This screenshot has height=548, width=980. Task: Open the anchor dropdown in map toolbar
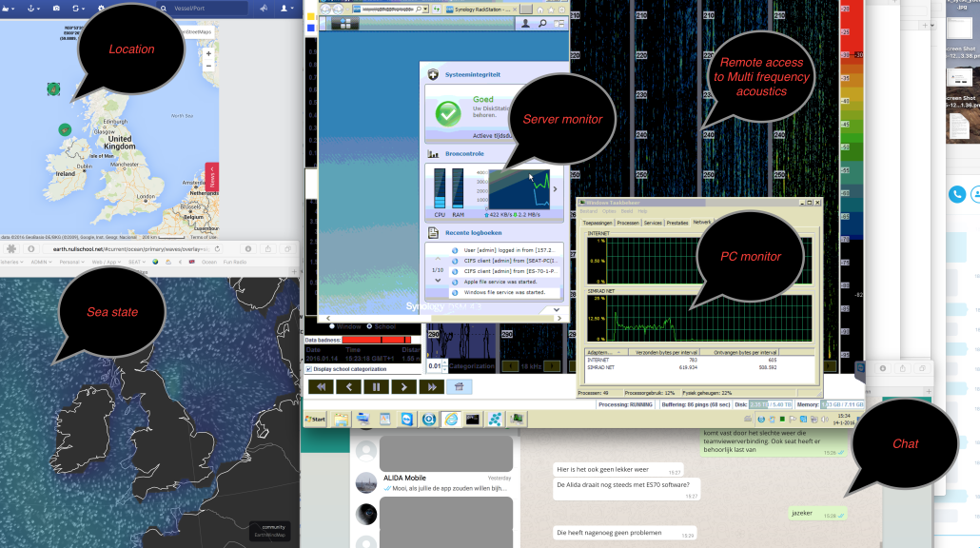click(x=33, y=9)
